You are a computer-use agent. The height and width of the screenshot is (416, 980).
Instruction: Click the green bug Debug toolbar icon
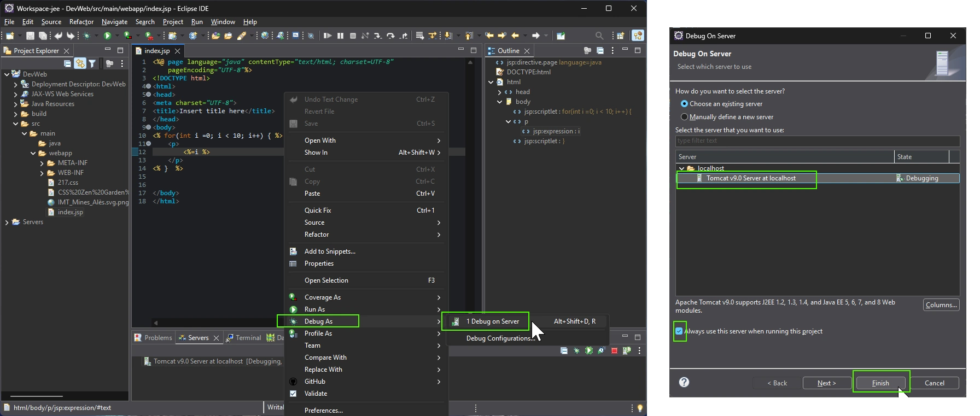coord(86,36)
